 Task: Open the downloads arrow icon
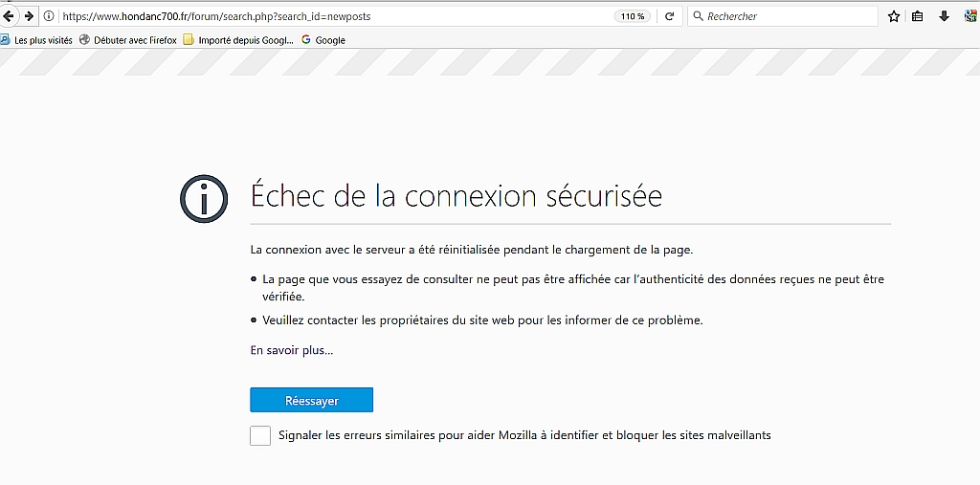coord(944,16)
